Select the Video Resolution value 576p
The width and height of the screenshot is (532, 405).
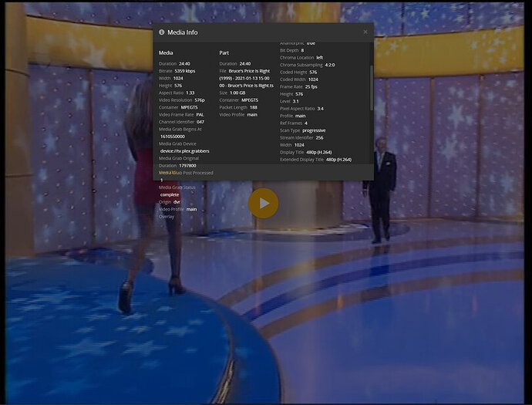click(x=200, y=100)
